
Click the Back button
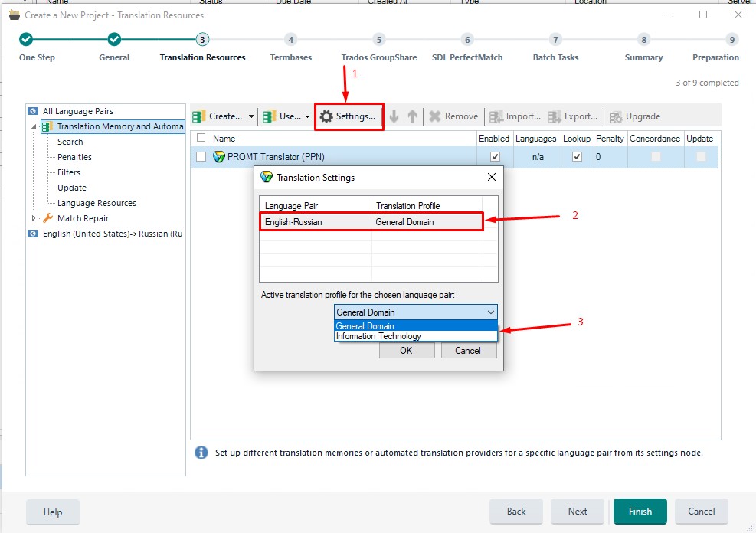point(516,512)
